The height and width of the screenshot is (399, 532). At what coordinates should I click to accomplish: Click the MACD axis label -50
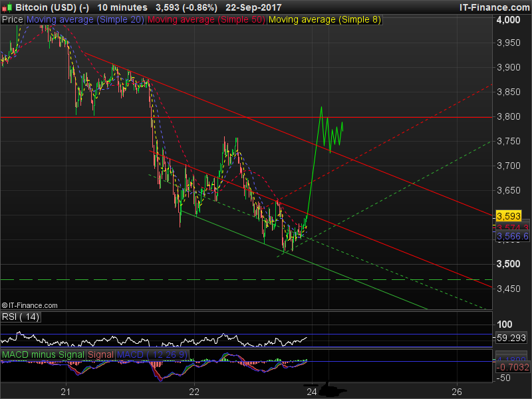[503, 378]
